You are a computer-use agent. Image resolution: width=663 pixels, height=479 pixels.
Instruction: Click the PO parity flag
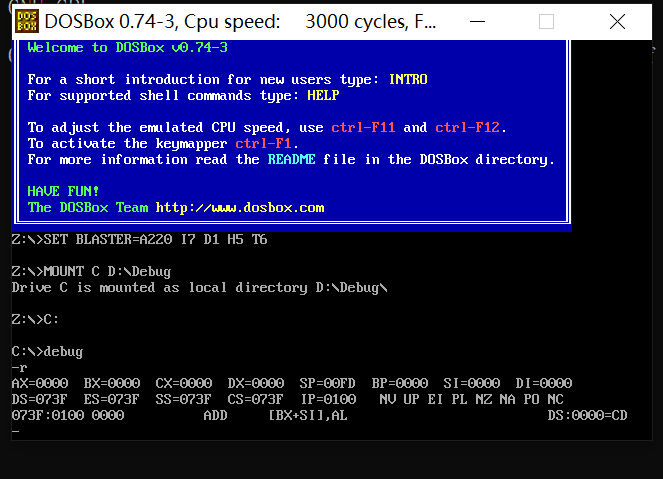coord(531,400)
